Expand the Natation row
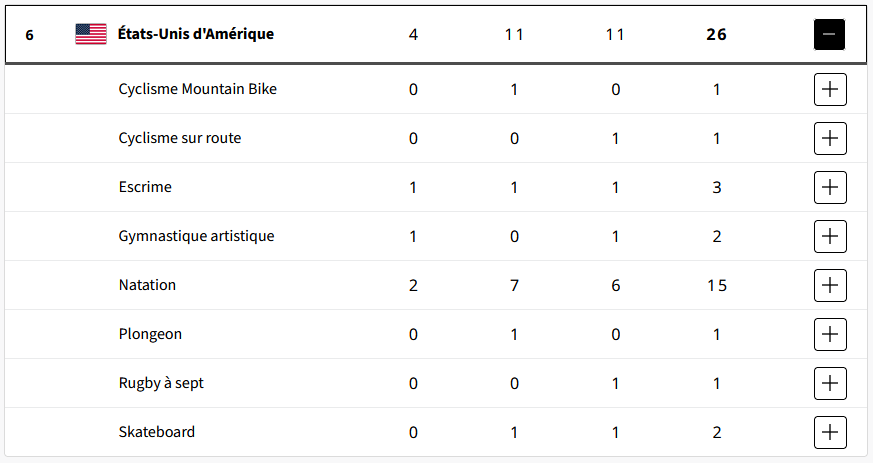This screenshot has height=463, width=873. [830, 285]
